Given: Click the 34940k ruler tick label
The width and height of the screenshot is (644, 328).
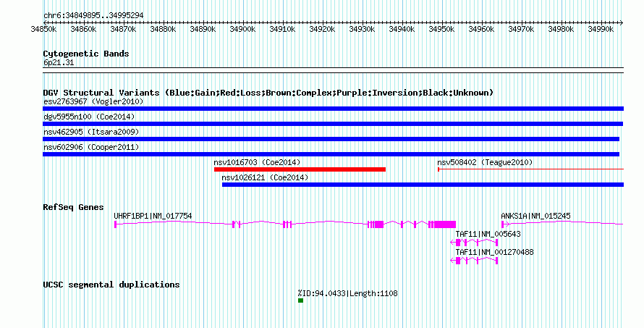Looking at the screenshot, I should 402,29.
